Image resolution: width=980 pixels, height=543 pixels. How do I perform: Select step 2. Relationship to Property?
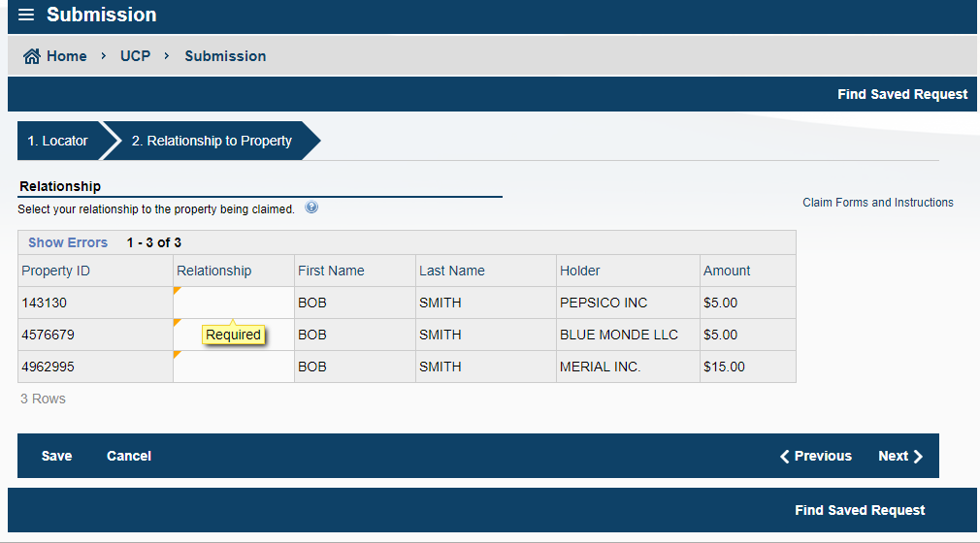tap(212, 141)
